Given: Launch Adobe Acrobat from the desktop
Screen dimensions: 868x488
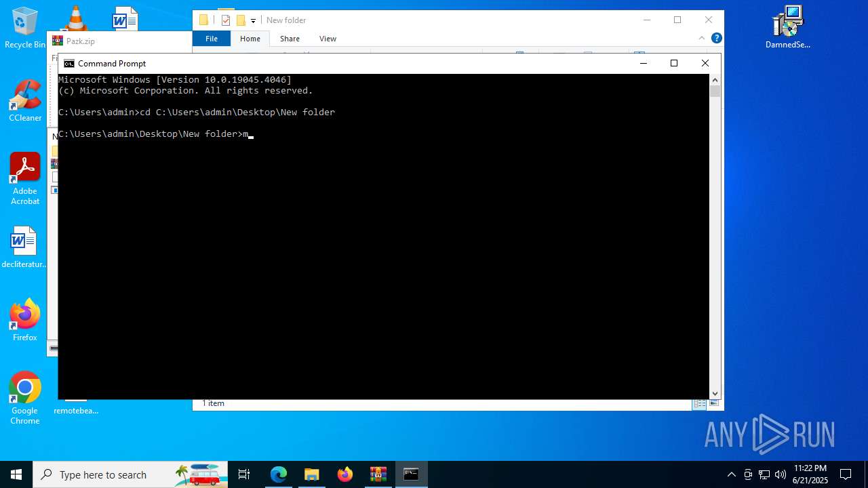Looking at the screenshot, I should (25, 179).
